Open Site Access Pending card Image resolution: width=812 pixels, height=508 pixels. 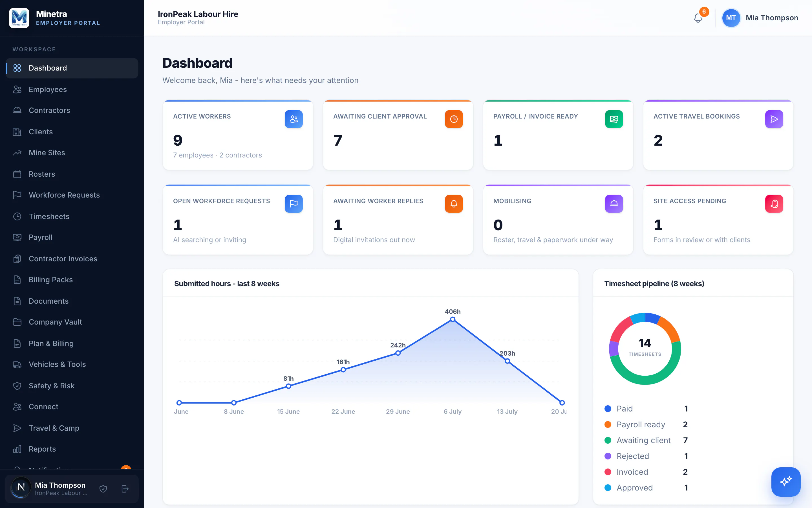click(718, 220)
